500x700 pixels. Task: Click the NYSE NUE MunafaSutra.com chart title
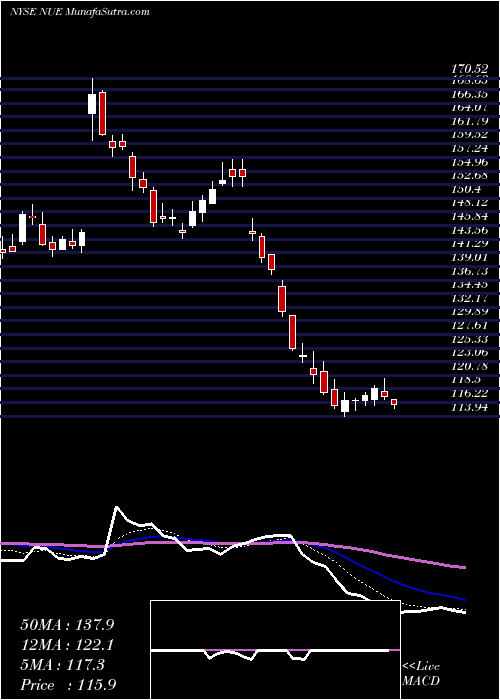click(x=79, y=12)
